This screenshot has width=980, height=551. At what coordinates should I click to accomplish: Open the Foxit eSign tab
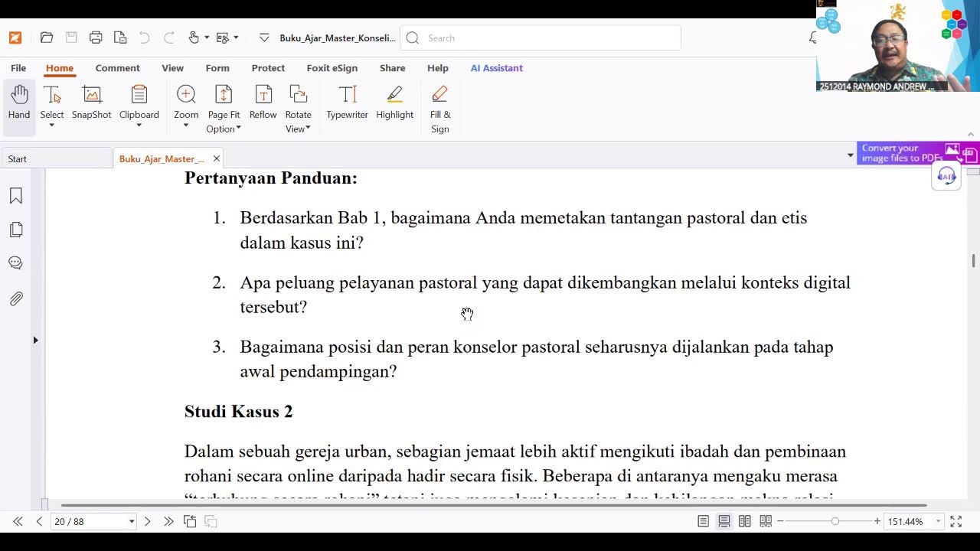coord(332,68)
